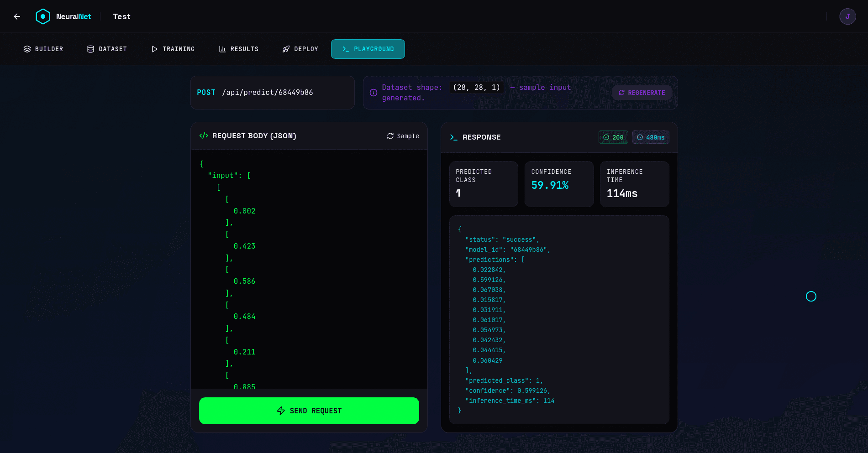The width and height of the screenshot is (868, 453).
Task: Click the 0.423 value in request body
Action: pyautogui.click(x=244, y=246)
